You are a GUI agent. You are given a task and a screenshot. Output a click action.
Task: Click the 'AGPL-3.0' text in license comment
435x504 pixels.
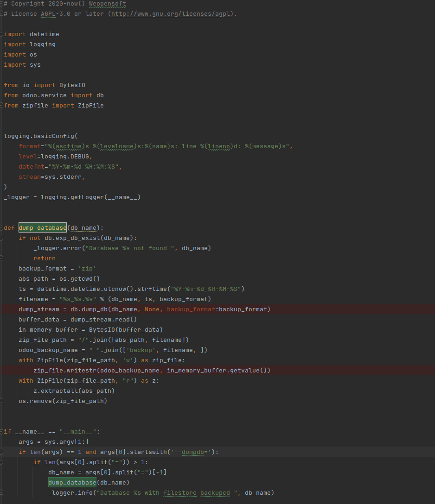55,14
